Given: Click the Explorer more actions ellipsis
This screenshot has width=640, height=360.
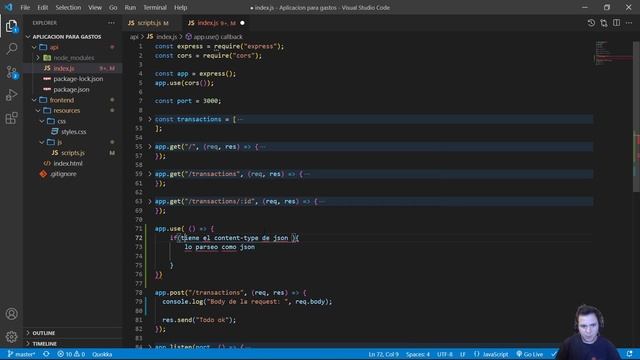Looking at the screenshot, I should click(x=111, y=23).
